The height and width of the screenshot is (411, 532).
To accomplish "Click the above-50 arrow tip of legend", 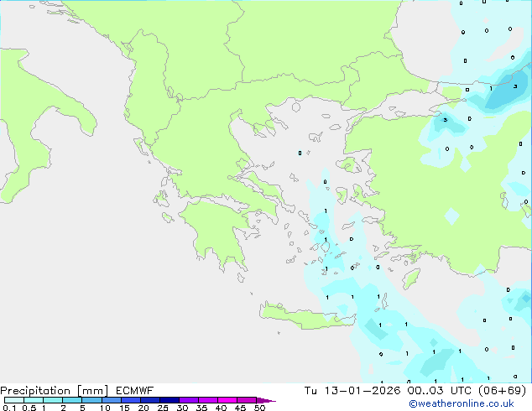I will pyautogui.click(x=266, y=400).
